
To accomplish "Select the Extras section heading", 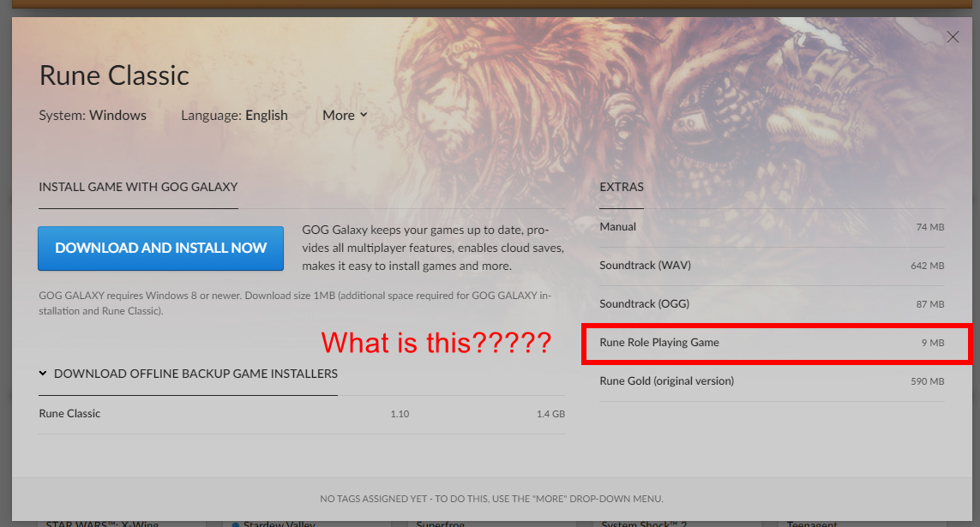I will (622, 187).
